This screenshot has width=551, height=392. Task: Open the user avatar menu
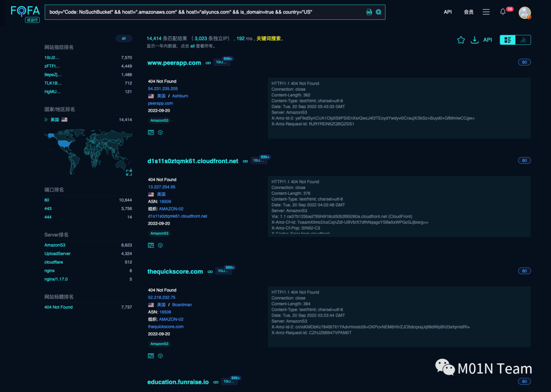(x=524, y=13)
